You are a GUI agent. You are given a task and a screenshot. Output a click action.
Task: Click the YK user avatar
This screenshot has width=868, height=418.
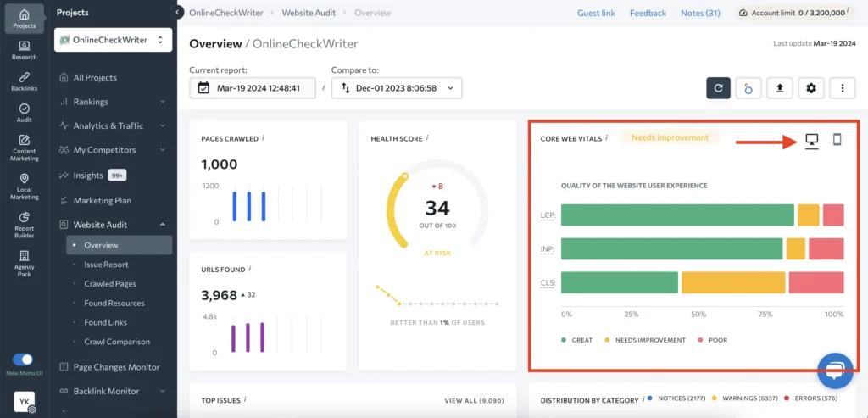(25, 402)
